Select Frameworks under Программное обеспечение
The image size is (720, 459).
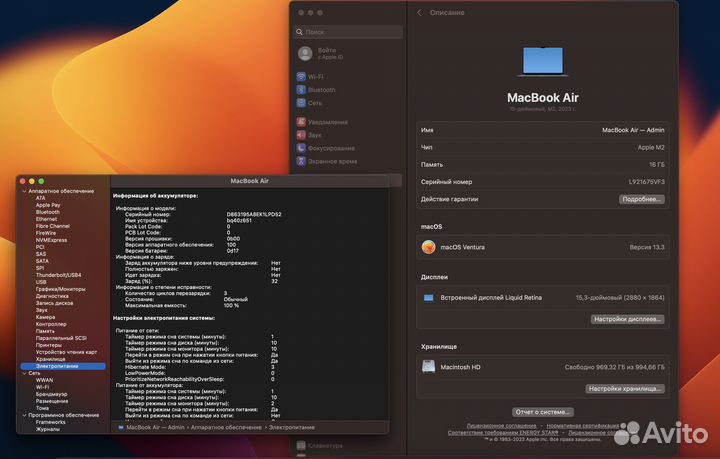[50, 422]
